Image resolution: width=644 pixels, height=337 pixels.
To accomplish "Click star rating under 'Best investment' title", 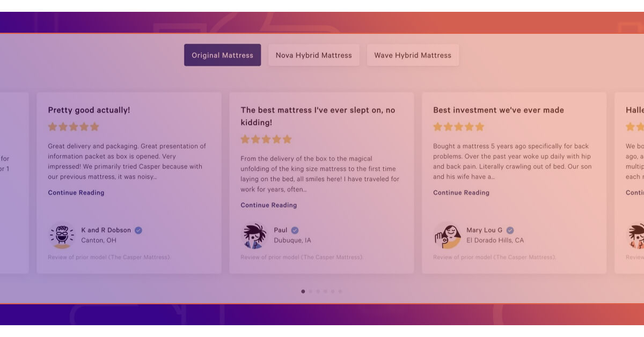I will point(459,127).
